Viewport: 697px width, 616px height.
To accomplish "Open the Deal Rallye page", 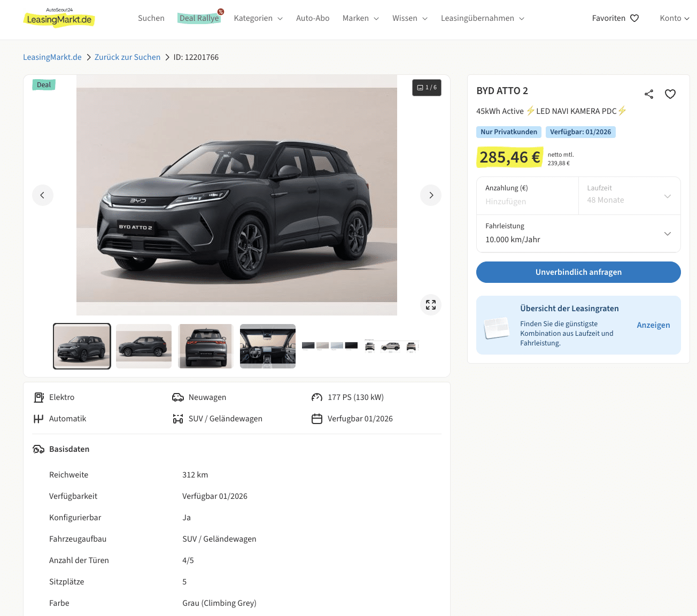I will 199,18.
